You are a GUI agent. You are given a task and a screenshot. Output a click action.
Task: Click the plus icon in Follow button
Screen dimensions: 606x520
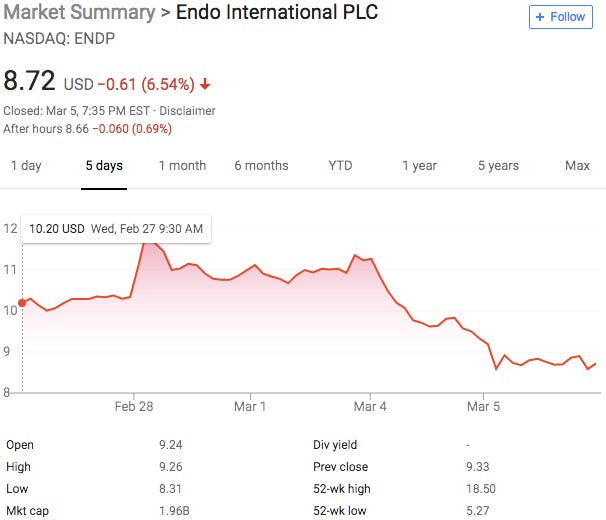(541, 17)
